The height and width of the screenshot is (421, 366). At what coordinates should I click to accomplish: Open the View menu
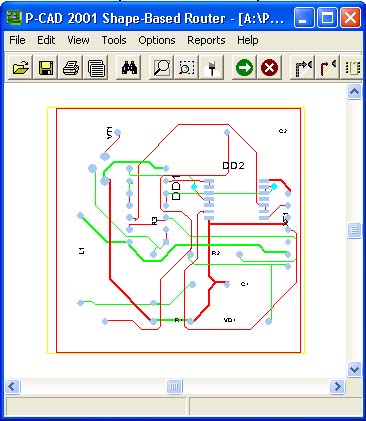(x=78, y=40)
